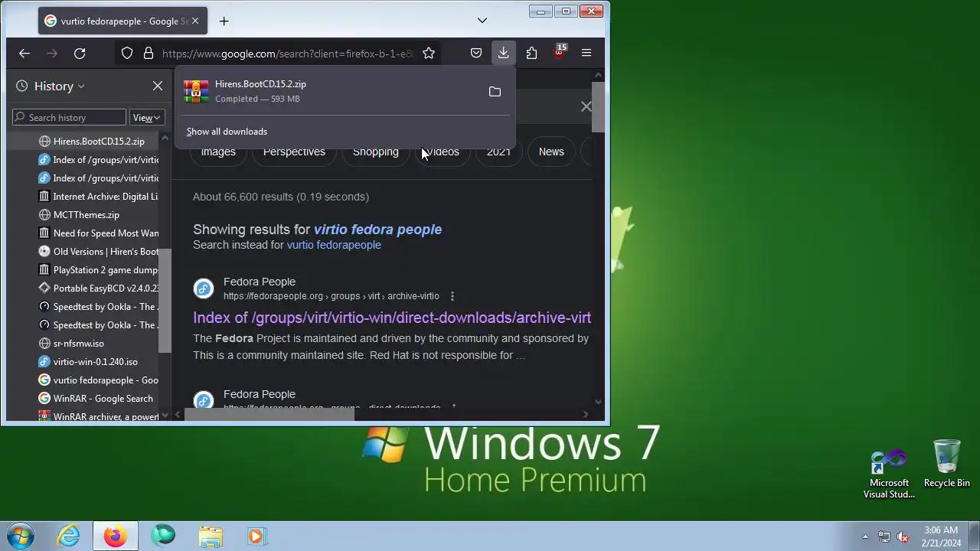Open the clock showing 3:06 AM
980x551 pixels.
click(941, 536)
